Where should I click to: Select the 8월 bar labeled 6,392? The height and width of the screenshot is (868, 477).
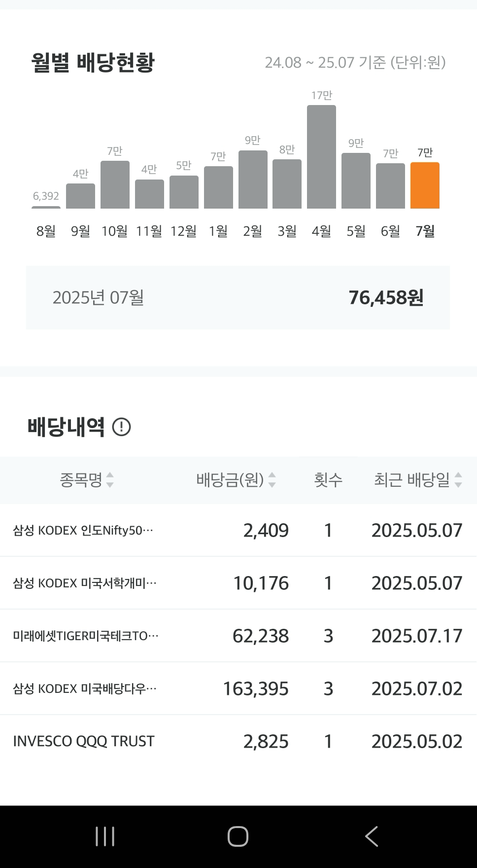[x=46, y=207]
